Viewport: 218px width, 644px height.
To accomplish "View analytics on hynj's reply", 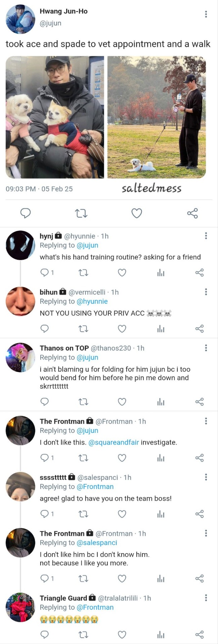I will point(161,273).
